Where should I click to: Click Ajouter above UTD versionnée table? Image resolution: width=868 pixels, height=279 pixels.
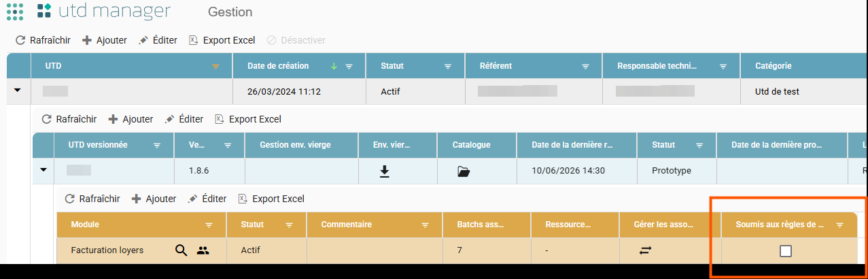(x=131, y=119)
